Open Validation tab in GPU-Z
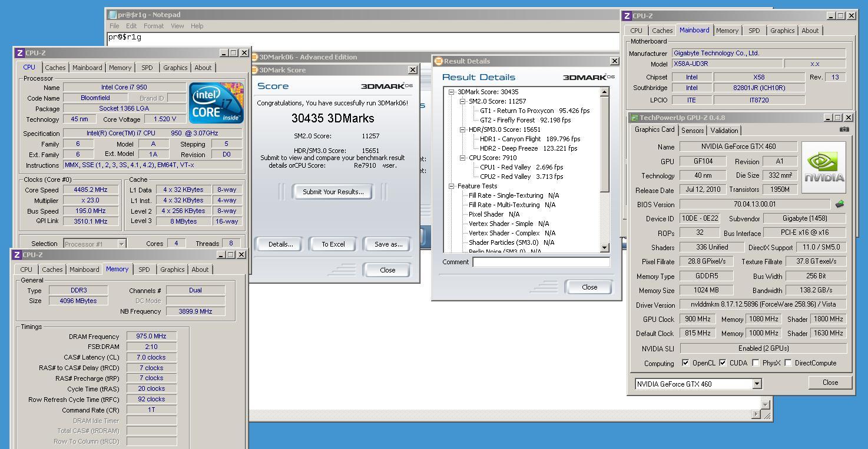Viewport: 868px width, 449px height. click(x=724, y=131)
